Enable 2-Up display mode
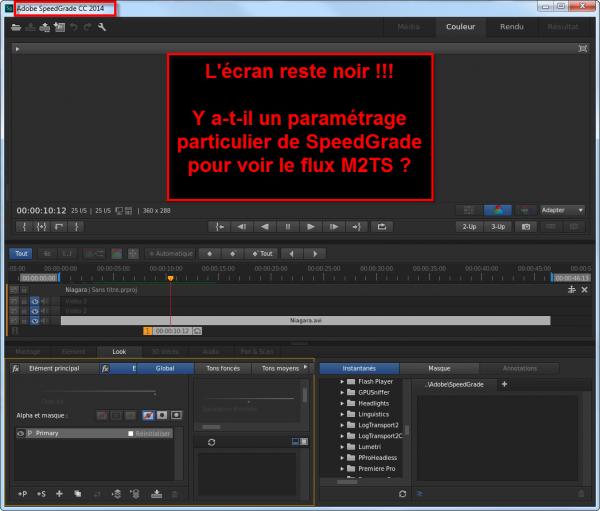This screenshot has height=511, width=600. click(469, 227)
